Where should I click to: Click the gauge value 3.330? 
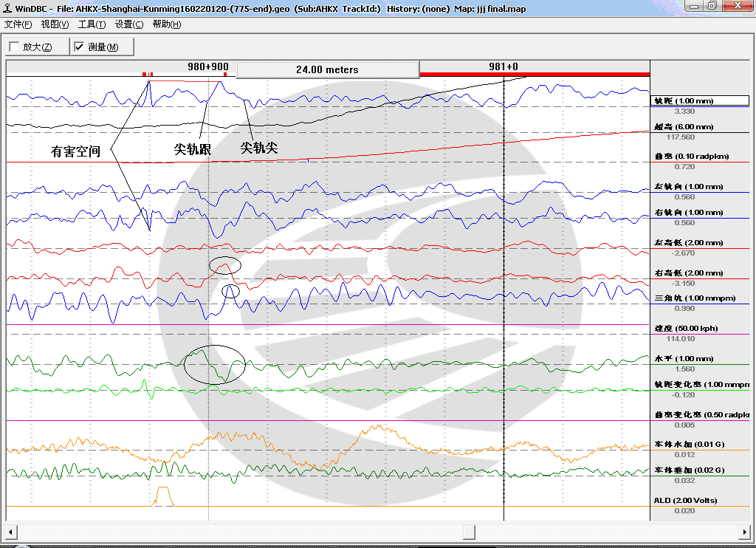[684, 112]
